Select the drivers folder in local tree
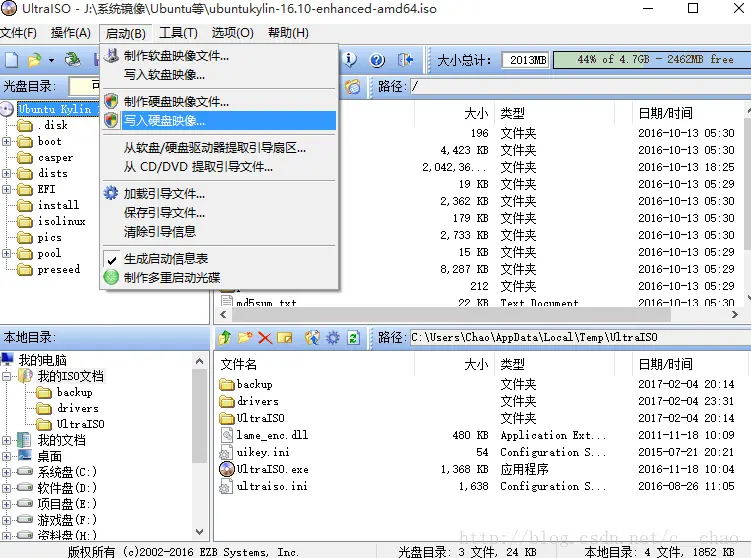 click(78, 408)
